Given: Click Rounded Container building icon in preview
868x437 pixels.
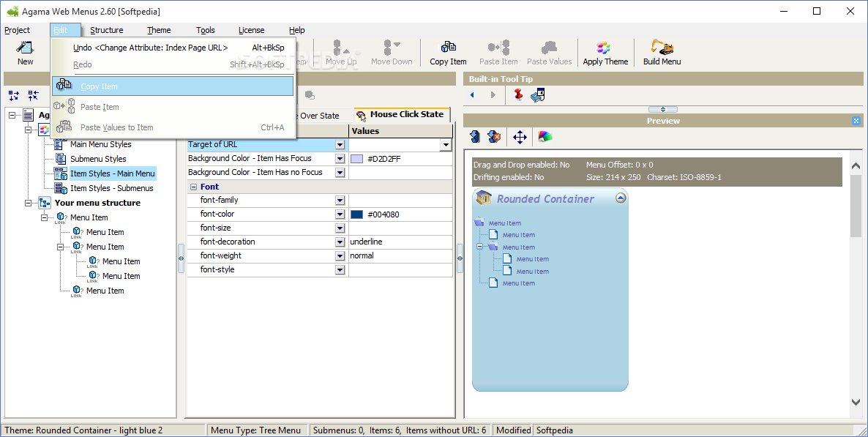Looking at the screenshot, I should 484,198.
